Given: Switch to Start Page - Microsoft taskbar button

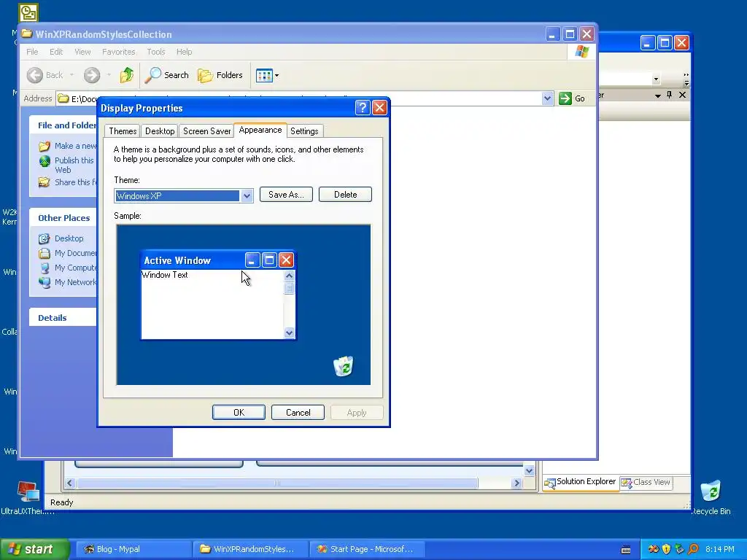Looking at the screenshot, I should pos(367,549).
